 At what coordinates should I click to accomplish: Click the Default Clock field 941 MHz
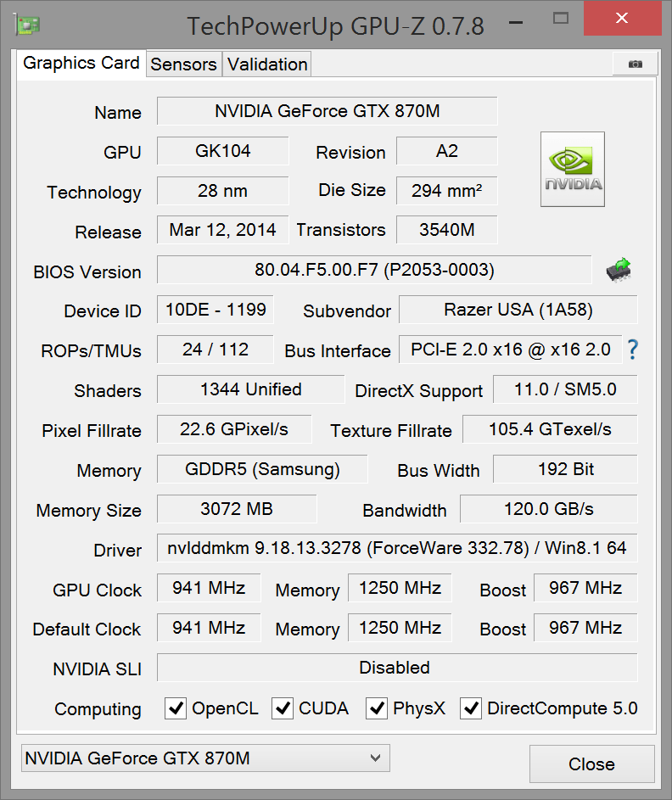point(209,628)
